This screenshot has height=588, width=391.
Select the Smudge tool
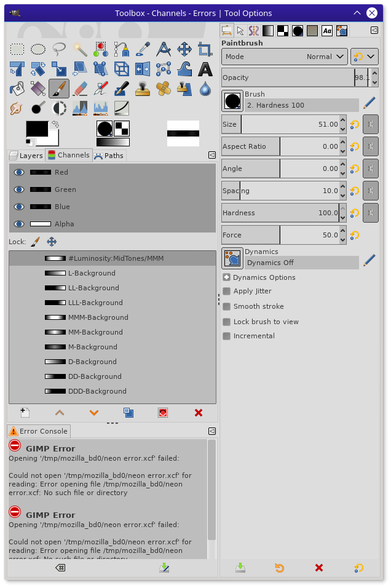coord(17,109)
